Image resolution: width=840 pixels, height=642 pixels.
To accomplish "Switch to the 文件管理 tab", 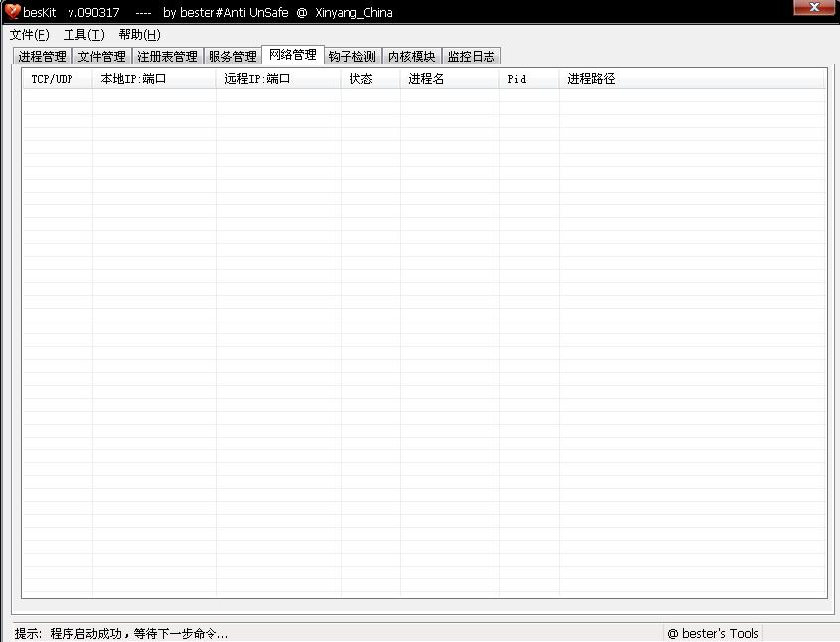I will (102, 57).
